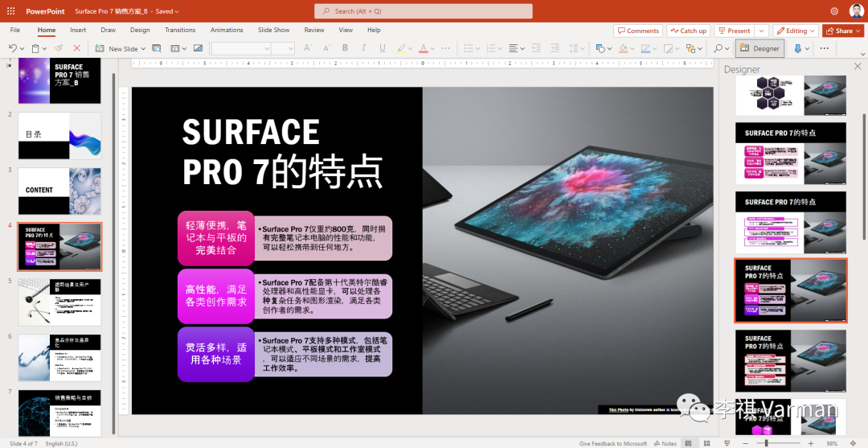Click the Undo arrow icon
868x448 pixels.
[13, 49]
